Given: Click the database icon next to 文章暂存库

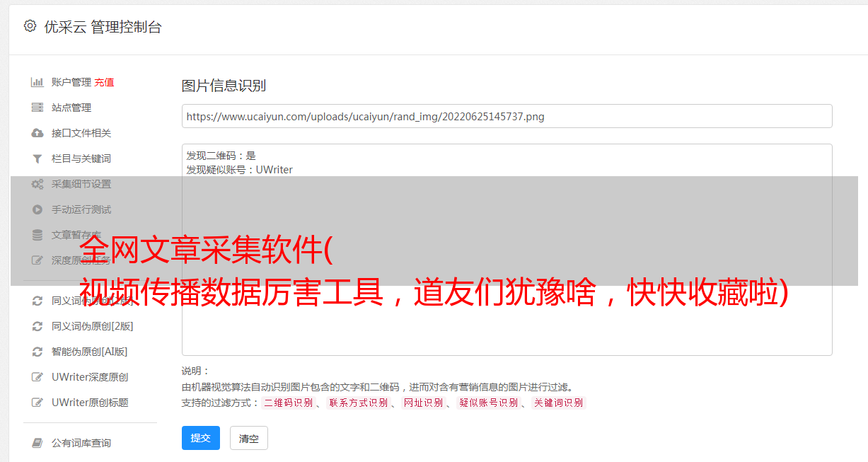Looking at the screenshot, I should coord(37,235).
